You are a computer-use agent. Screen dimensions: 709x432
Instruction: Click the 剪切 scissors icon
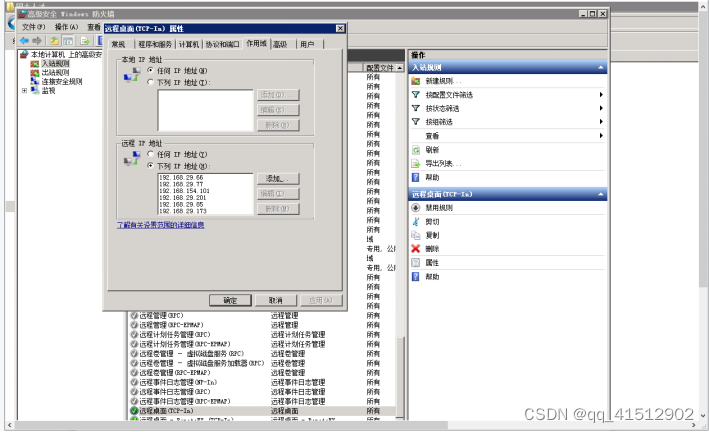pos(416,222)
